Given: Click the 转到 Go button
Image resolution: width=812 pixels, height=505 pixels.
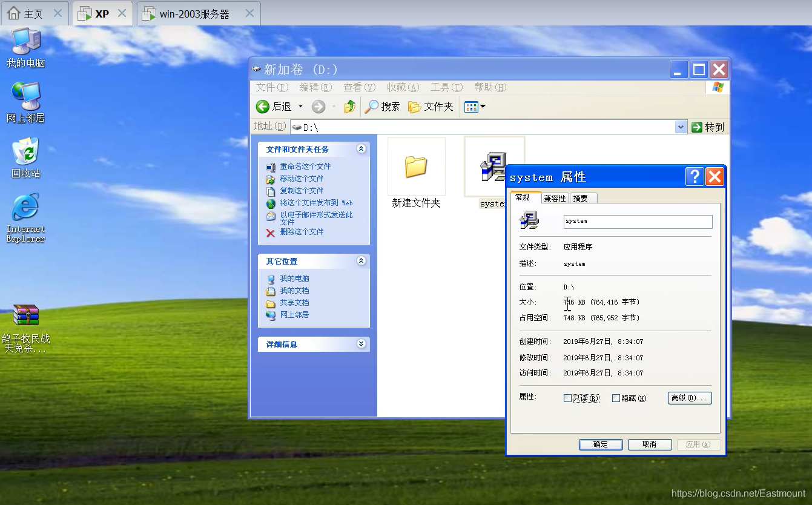Looking at the screenshot, I should (708, 127).
